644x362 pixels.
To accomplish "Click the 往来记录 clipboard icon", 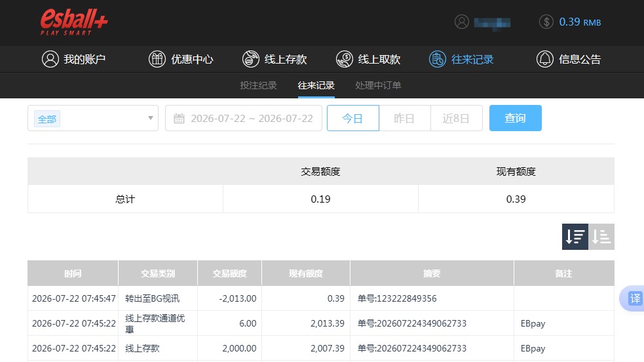I will pyautogui.click(x=438, y=59).
